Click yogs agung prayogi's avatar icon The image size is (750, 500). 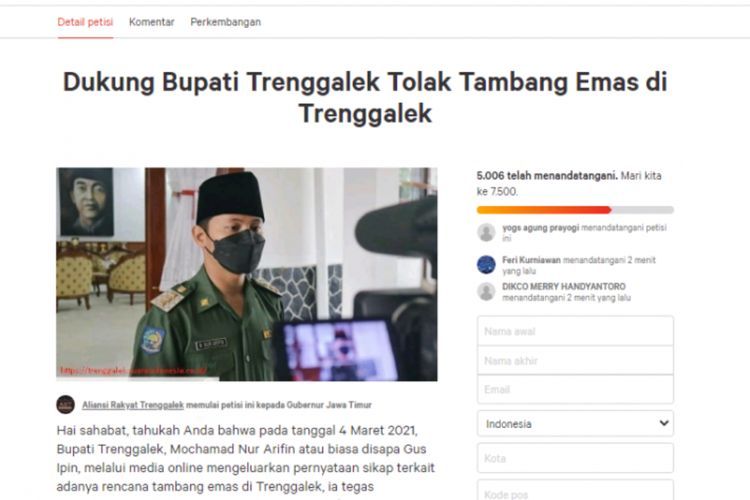pyautogui.click(x=486, y=233)
